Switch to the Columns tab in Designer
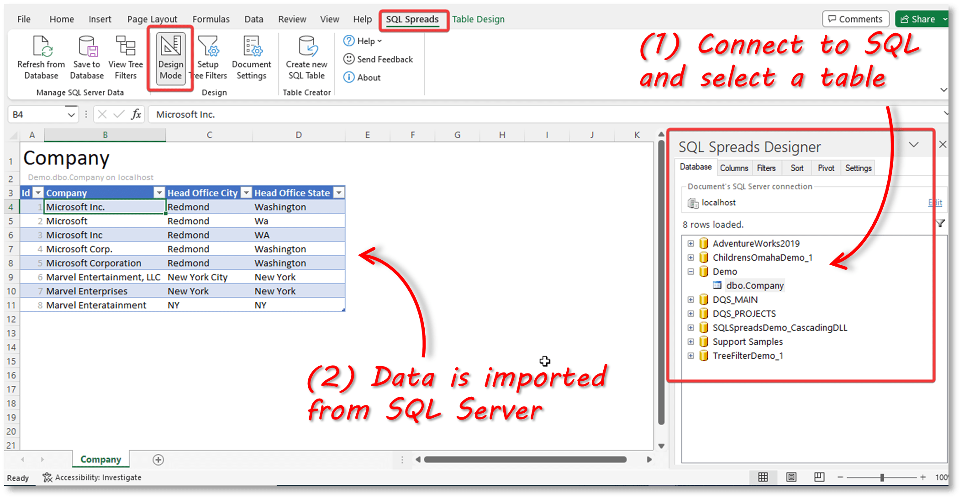The width and height of the screenshot is (980, 499). point(734,168)
